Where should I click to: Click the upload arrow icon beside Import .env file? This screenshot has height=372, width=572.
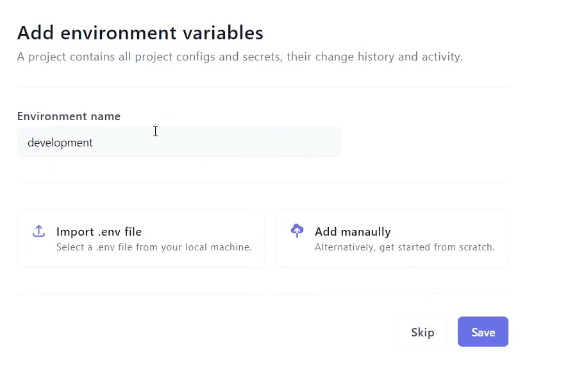pyautogui.click(x=39, y=231)
